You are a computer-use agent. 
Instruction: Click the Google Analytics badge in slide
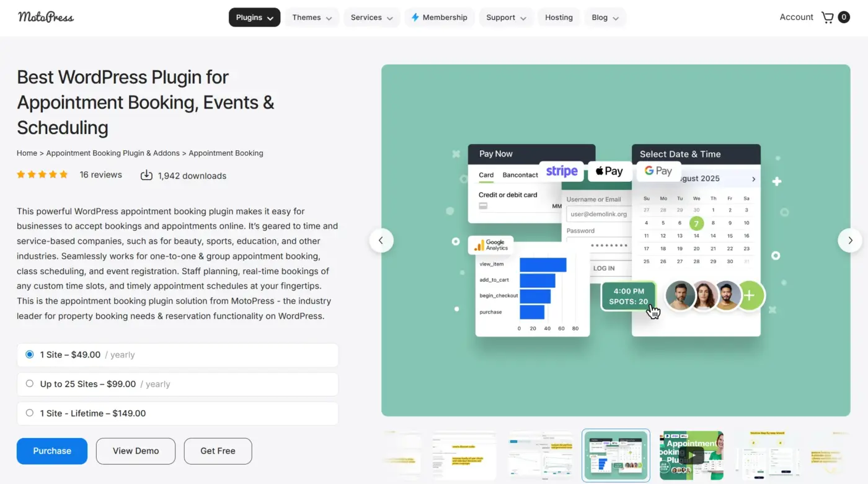click(490, 245)
